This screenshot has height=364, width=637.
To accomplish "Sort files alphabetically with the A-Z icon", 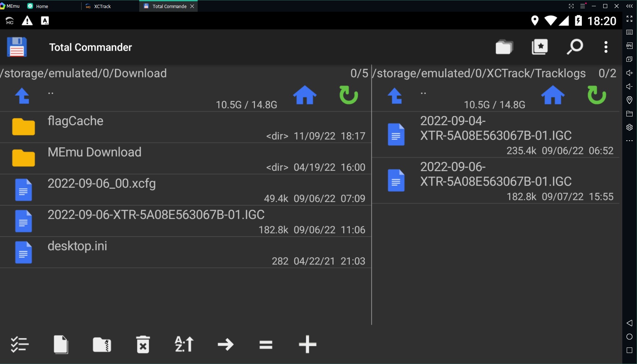I will pos(184,344).
